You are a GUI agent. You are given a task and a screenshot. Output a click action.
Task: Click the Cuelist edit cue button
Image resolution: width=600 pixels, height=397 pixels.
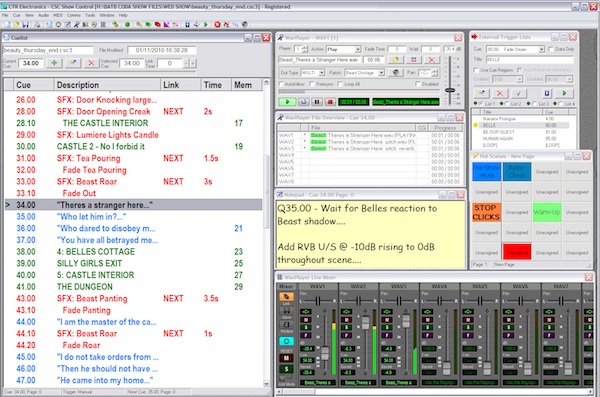pos(72,63)
